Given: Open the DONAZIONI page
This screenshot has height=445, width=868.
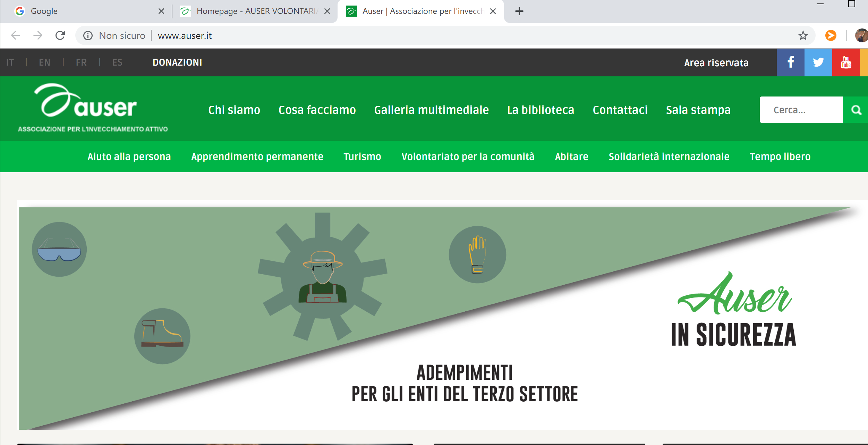Looking at the screenshot, I should click(x=177, y=62).
